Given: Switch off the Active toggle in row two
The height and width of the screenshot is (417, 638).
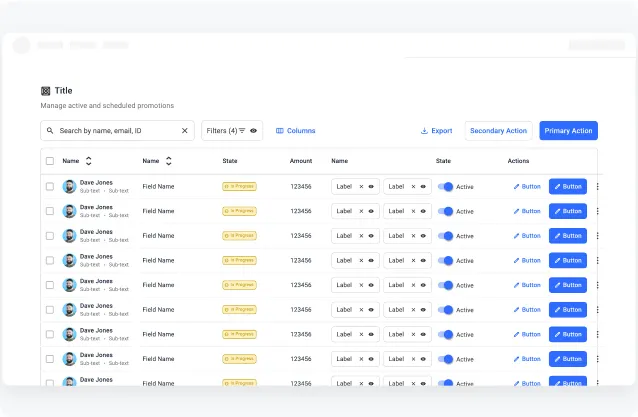Looking at the screenshot, I should point(446,211).
